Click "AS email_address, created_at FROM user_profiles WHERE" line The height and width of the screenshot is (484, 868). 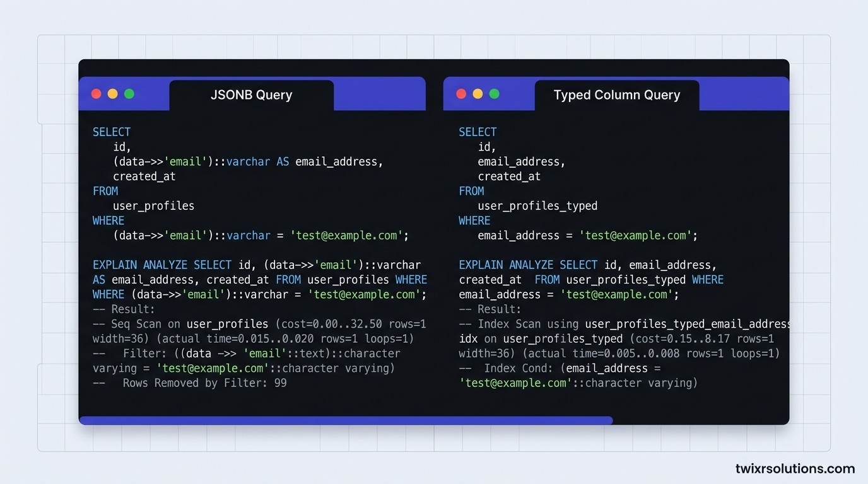point(260,280)
